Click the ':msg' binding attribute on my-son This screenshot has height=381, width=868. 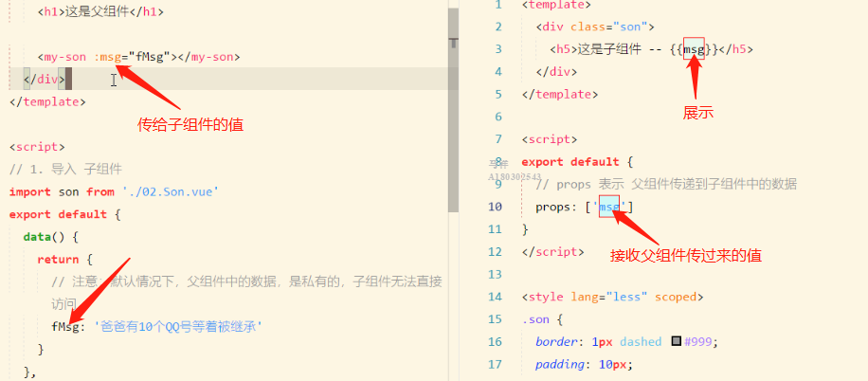click(107, 57)
